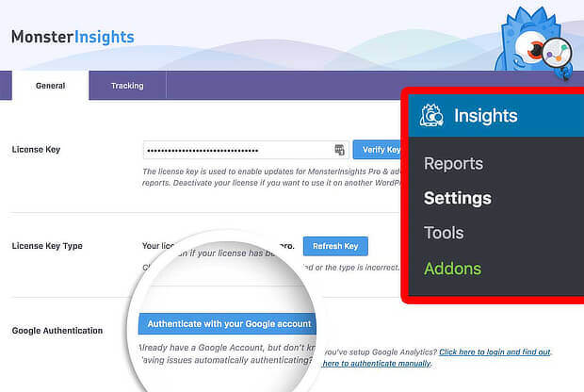Click the MonsterInsights logo
584x392 pixels.
[x=73, y=37]
